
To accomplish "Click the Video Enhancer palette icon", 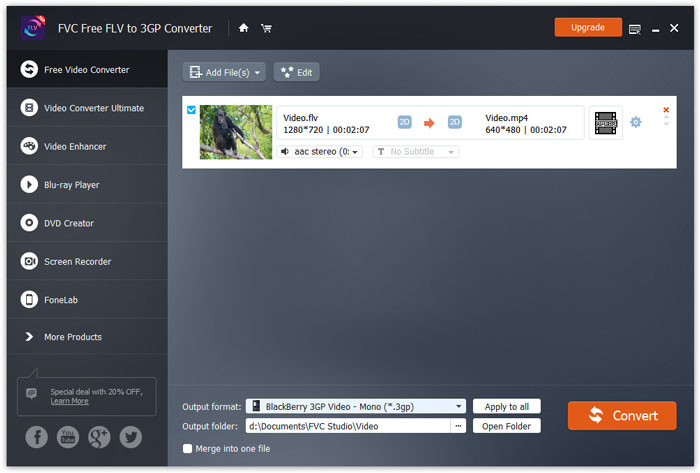I will point(29,146).
